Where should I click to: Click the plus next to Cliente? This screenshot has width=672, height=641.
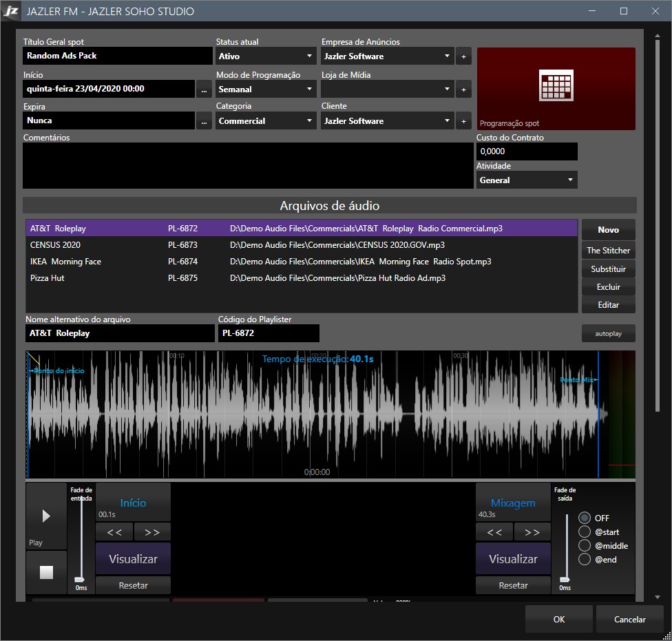[x=463, y=121]
